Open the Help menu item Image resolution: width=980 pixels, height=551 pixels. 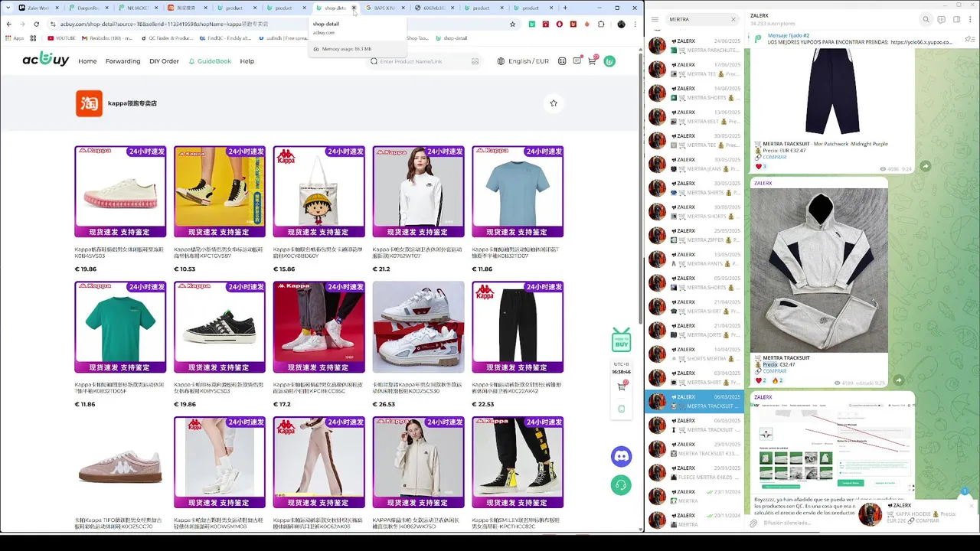click(247, 61)
